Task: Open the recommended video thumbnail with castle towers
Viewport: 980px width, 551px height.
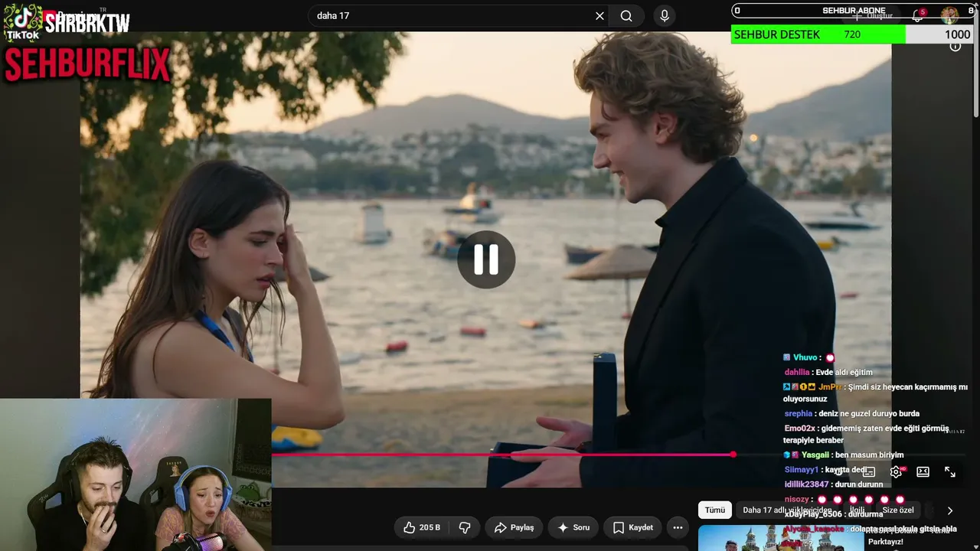Action: 779,538
